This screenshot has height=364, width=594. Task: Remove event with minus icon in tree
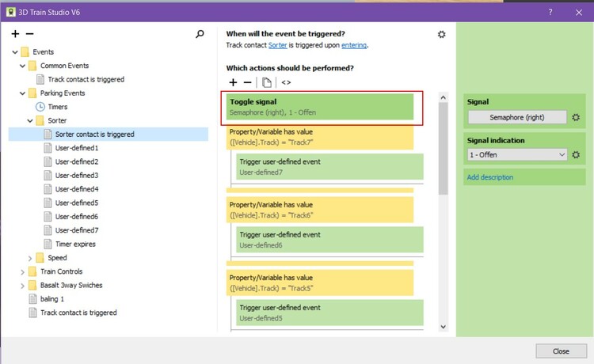pyautogui.click(x=30, y=34)
